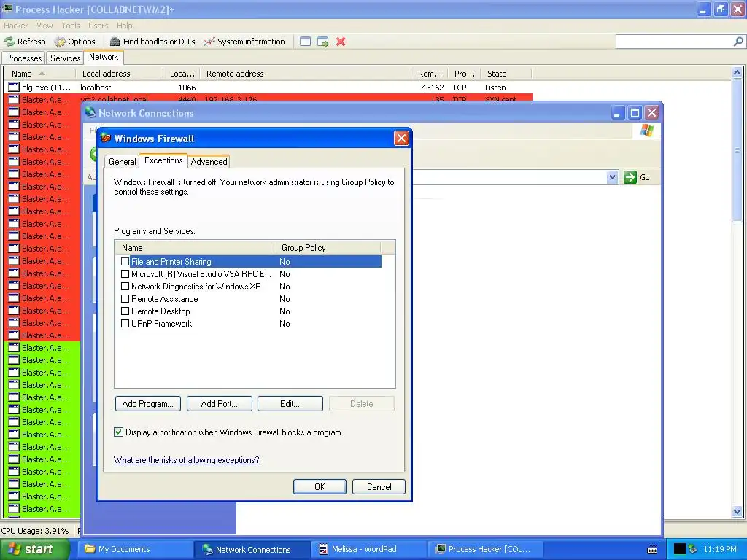This screenshot has height=560, width=747.
Task: Open the View menu in Process Hacker
Action: click(44, 26)
